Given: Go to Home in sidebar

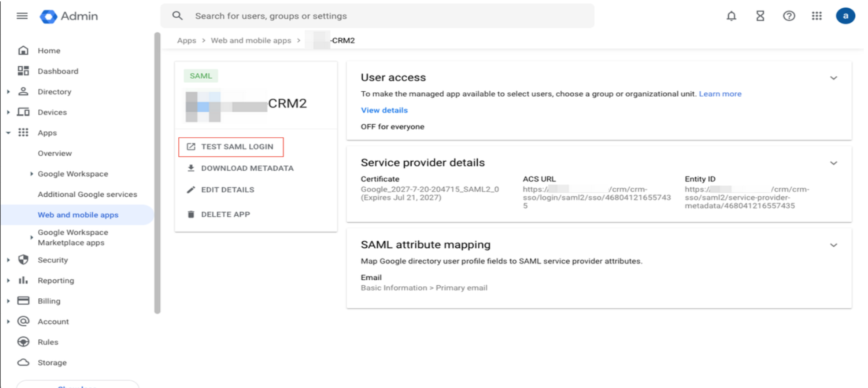Looking at the screenshot, I should click(x=49, y=50).
